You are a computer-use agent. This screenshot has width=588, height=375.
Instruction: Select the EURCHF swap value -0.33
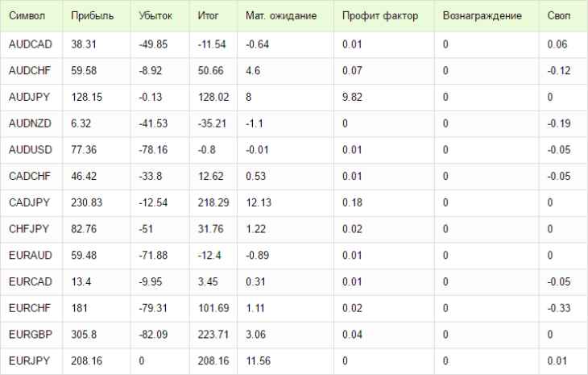559,308
